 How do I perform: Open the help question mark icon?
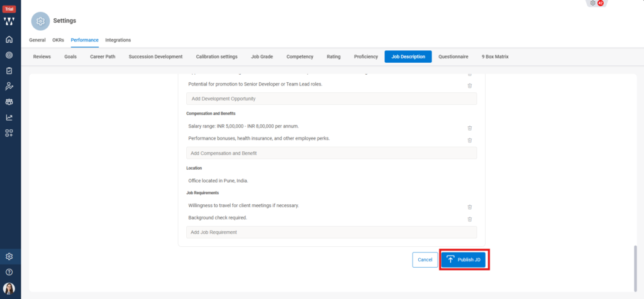(9, 272)
